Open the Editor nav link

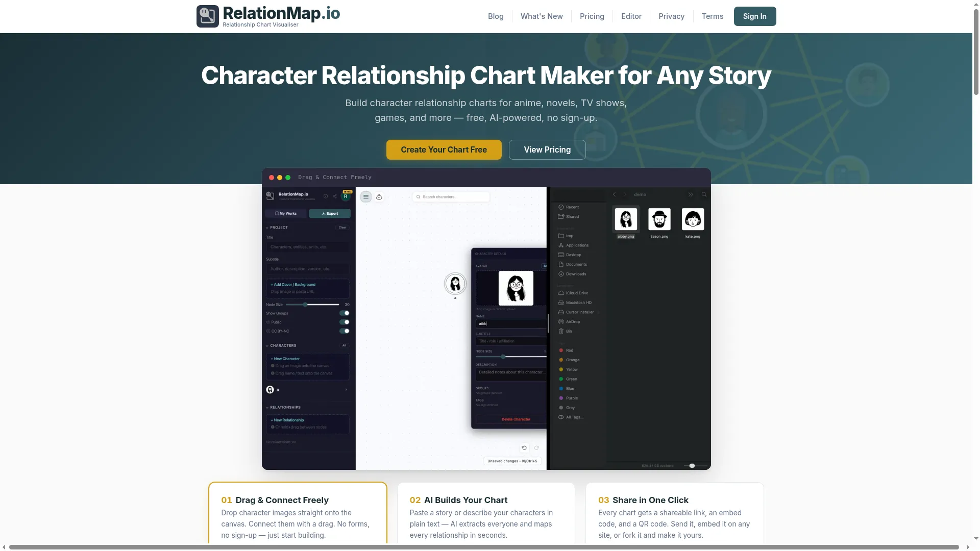[631, 16]
